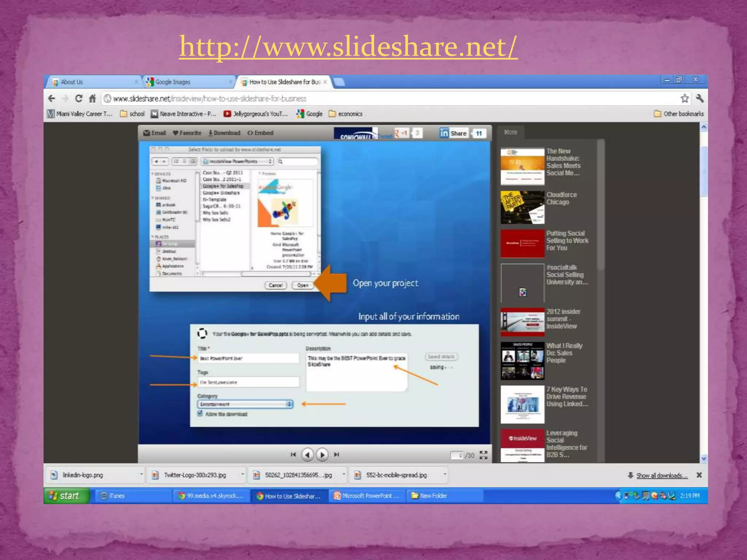The width and height of the screenshot is (747, 560).
Task: Open the Chrome wrench settings menu
Action: point(700,98)
